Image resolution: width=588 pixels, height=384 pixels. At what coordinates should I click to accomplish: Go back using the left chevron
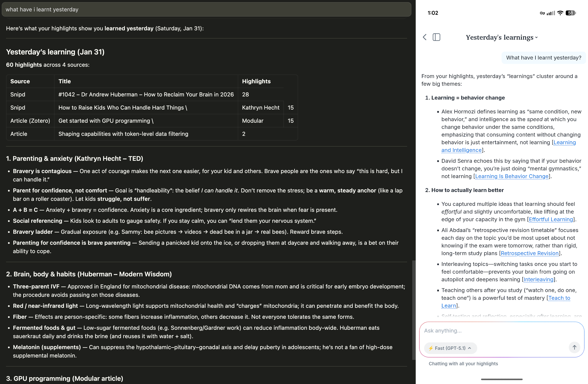(425, 37)
